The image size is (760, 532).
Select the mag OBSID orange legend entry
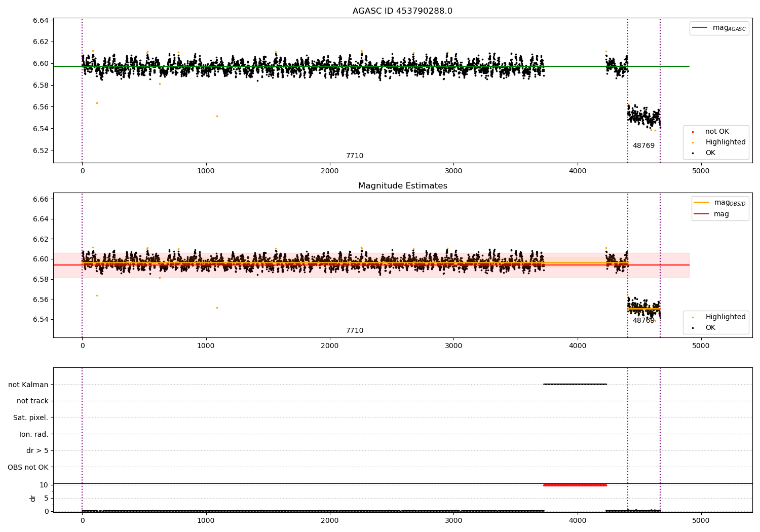(720, 203)
